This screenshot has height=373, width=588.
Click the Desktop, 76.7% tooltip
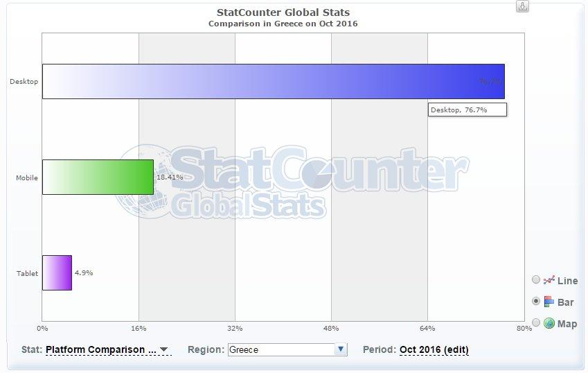(467, 110)
